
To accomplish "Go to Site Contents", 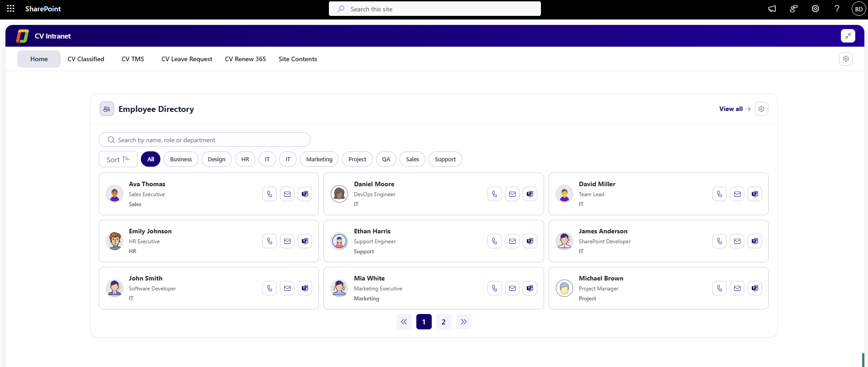I will tap(298, 59).
